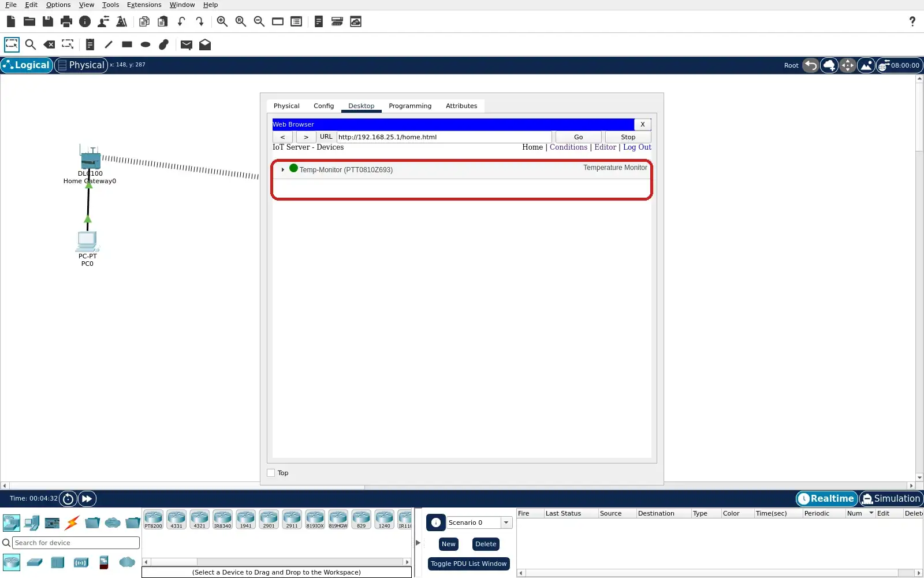Open the Num column dropdown arrow
The width and height of the screenshot is (924, 578).
pyautogui.click(x=871, y=513)
